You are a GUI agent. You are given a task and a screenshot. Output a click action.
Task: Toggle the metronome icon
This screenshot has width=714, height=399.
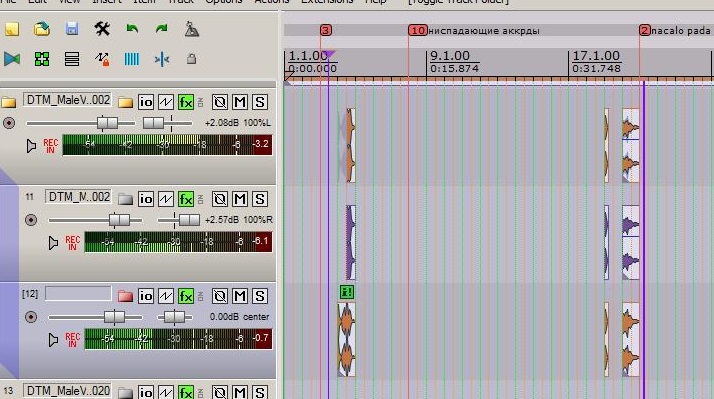[192, 29]
